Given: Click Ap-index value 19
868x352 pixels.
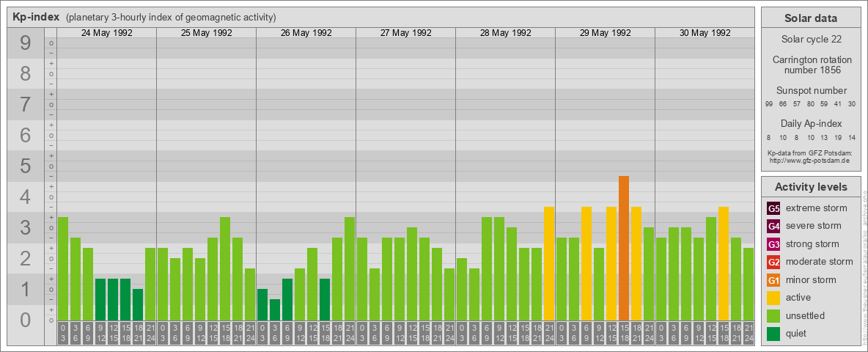Looking at the screenshot, I should coord(838,137).
